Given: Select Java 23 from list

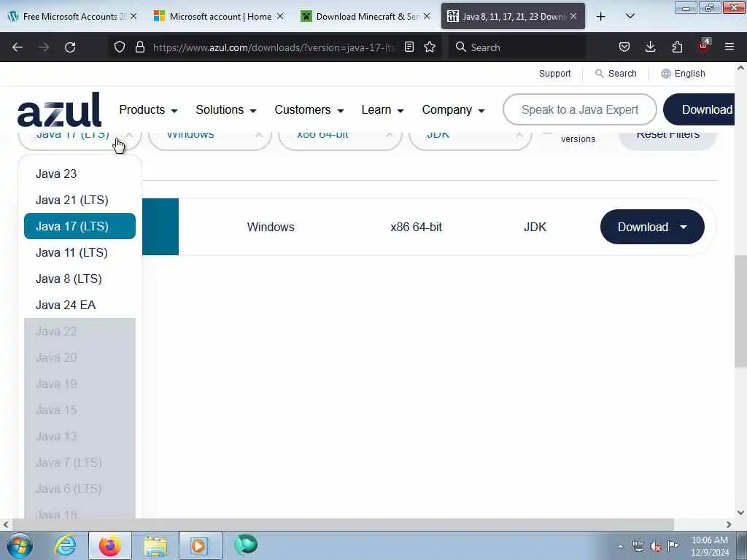Looking at the screenshot, I should (80, 174).
